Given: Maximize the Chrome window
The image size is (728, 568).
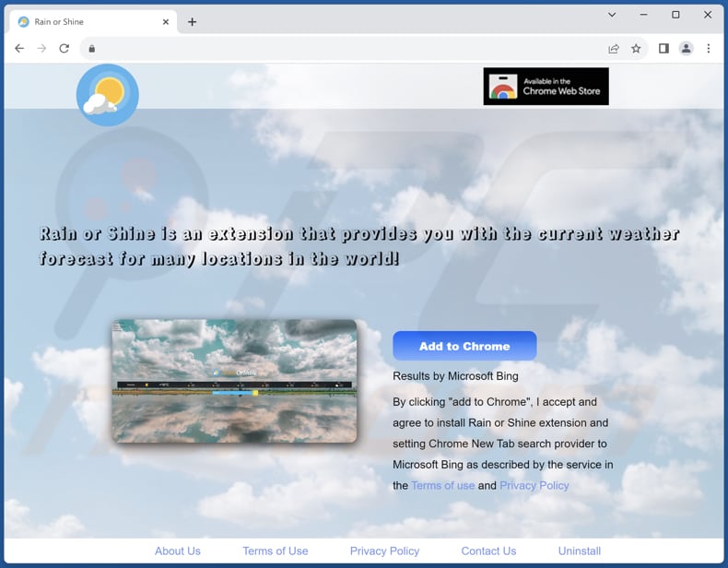Looking at the screenshot, I should (x=676, y=15).
